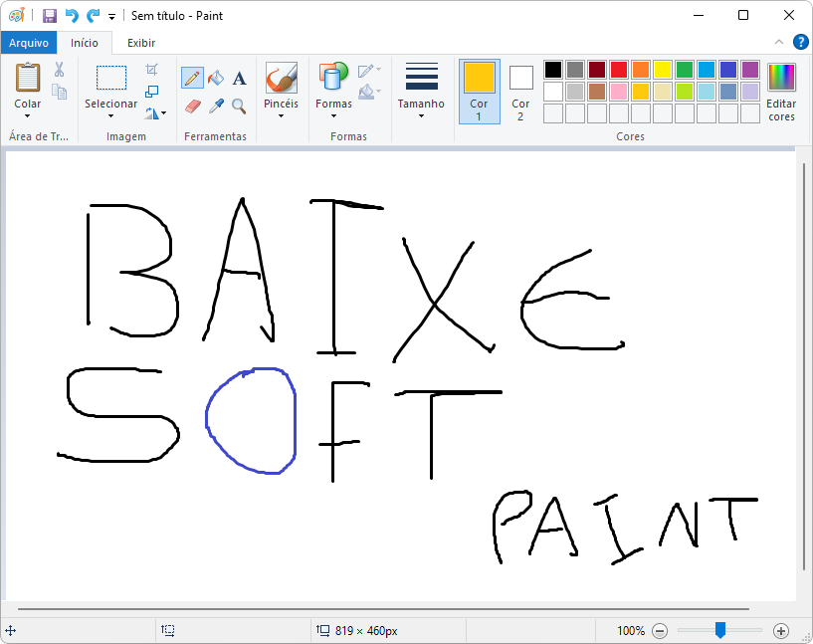The image size is (813, 644).
Task: Select the Eraser tool
Action: tap(192, 107)
